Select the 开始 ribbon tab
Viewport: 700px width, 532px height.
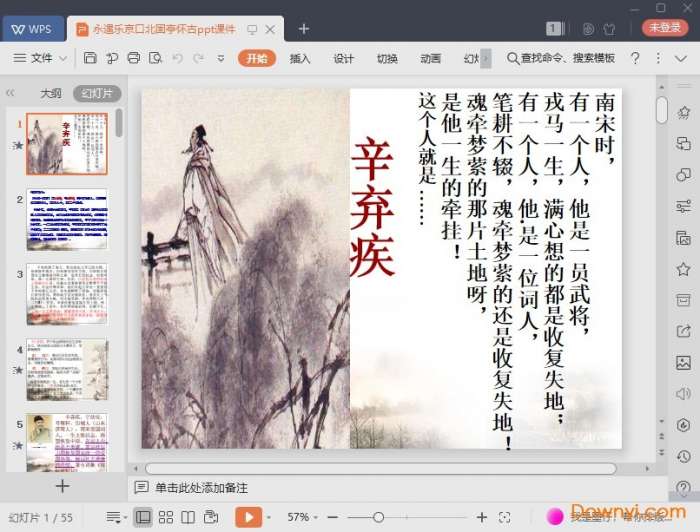coord(257,58)
